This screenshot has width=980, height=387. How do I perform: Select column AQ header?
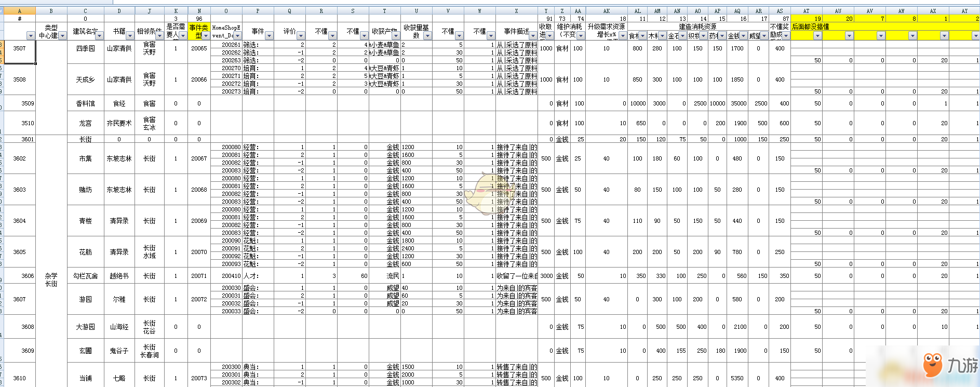737,11
